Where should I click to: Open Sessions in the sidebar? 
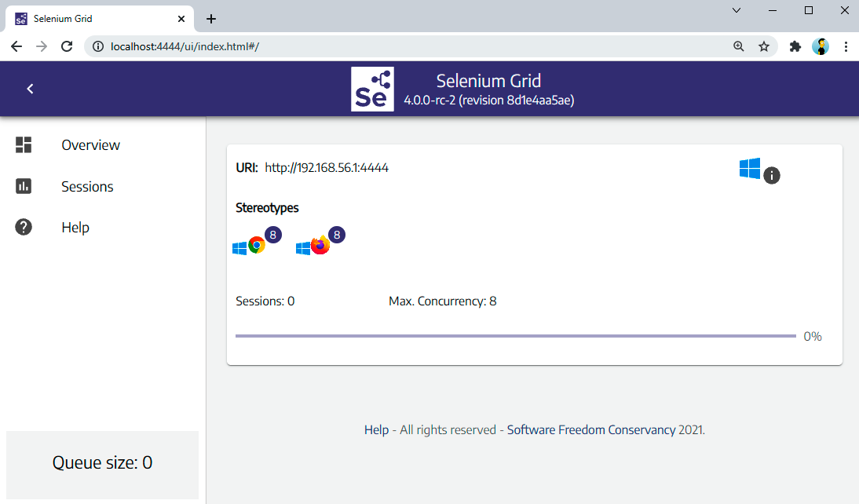[87, 187]
